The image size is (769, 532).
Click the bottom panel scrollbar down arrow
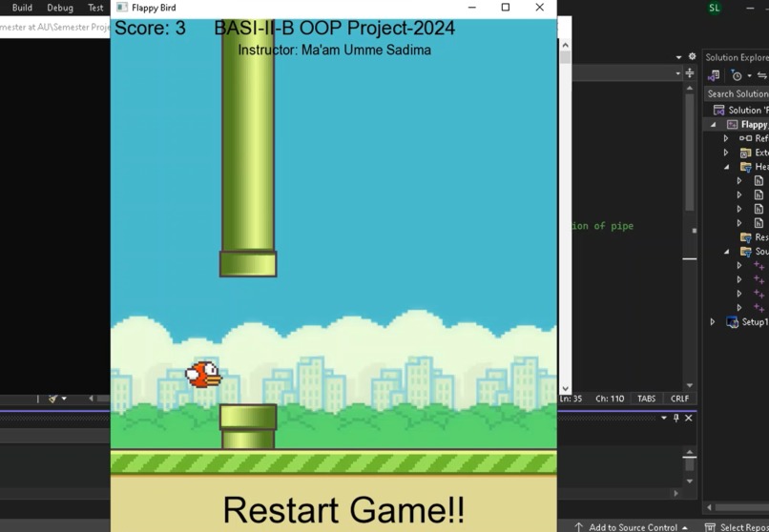[690, 481]
